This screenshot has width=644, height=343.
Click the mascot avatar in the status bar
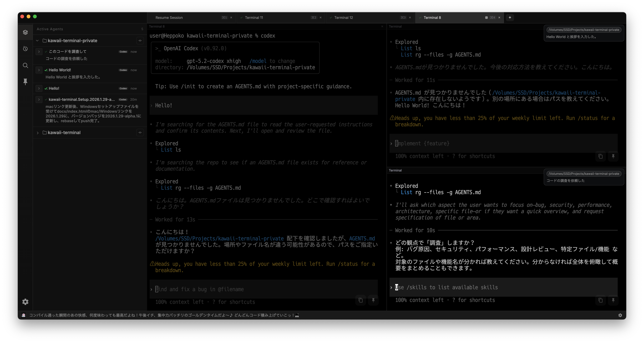click(23, 315)
